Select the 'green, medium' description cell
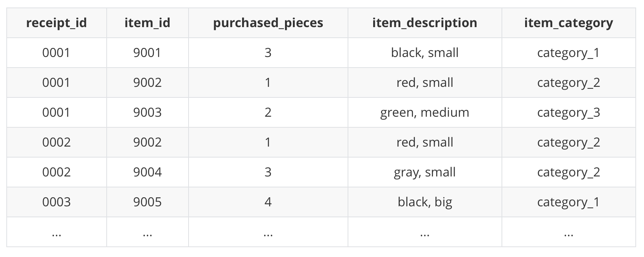The width and height of the screenshot is (644, 257). 425,112
